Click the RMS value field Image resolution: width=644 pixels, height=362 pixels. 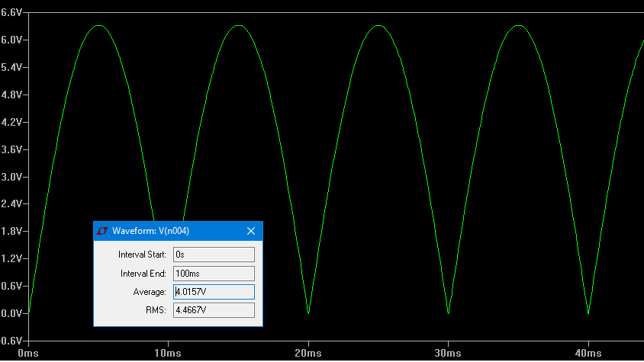point(214,310)
